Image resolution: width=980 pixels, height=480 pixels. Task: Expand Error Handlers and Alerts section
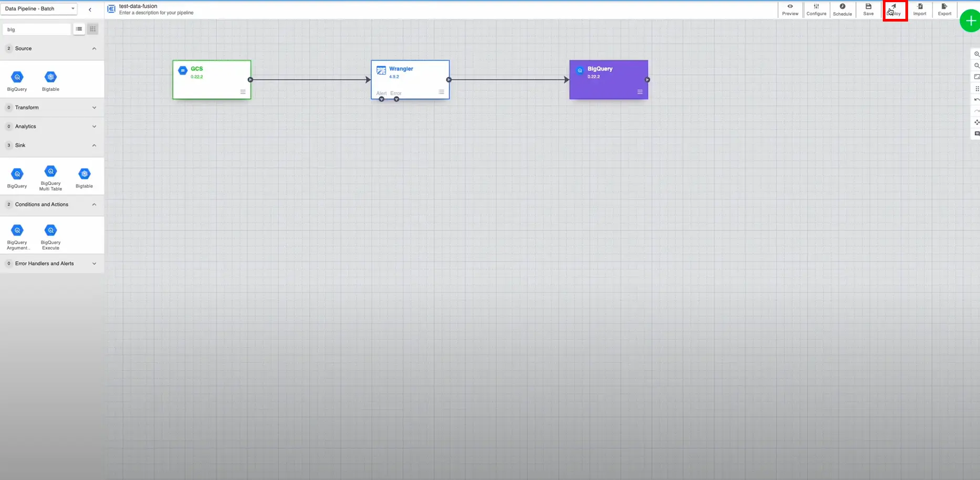point(94,264)
